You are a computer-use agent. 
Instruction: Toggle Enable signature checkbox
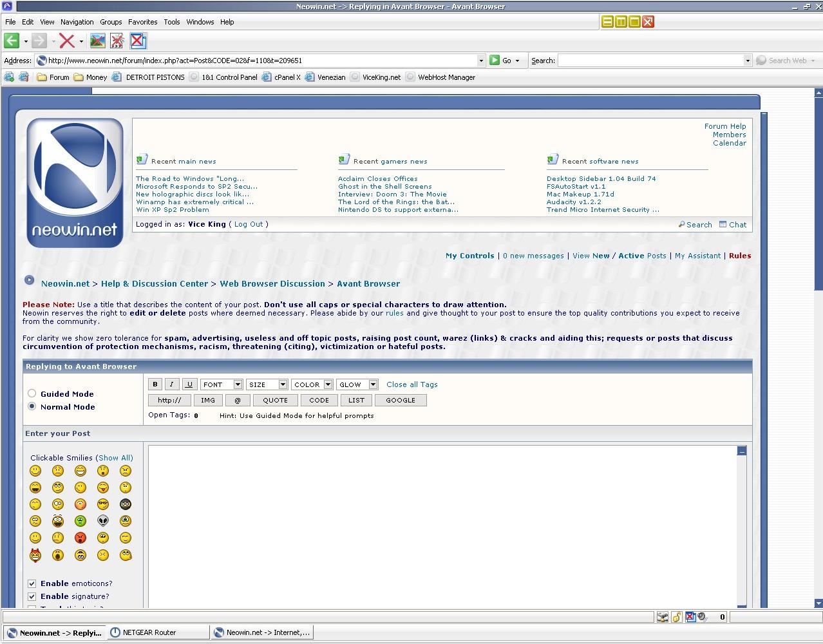pyautogui.click(x=32, y=596)
